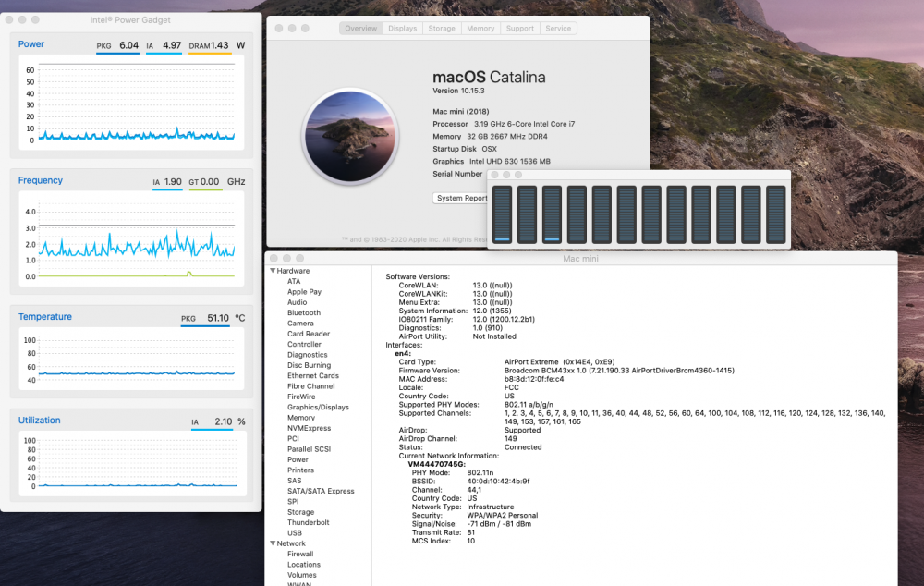Open the Service tab
Viewport: 924px width, 586px height.
558,29
